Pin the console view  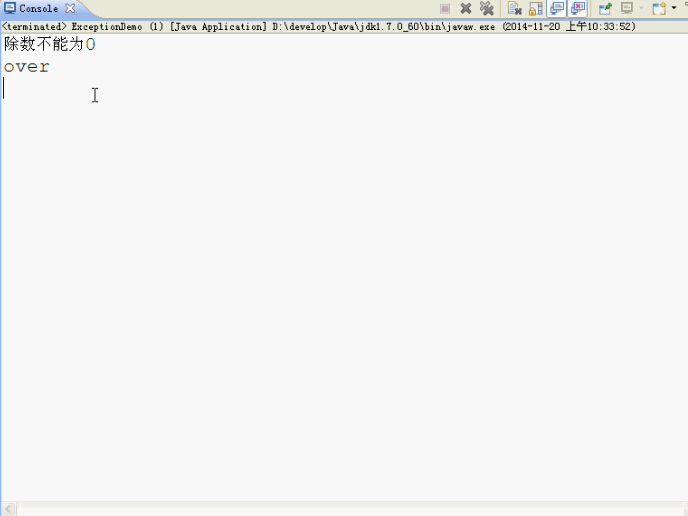point(606,8)
